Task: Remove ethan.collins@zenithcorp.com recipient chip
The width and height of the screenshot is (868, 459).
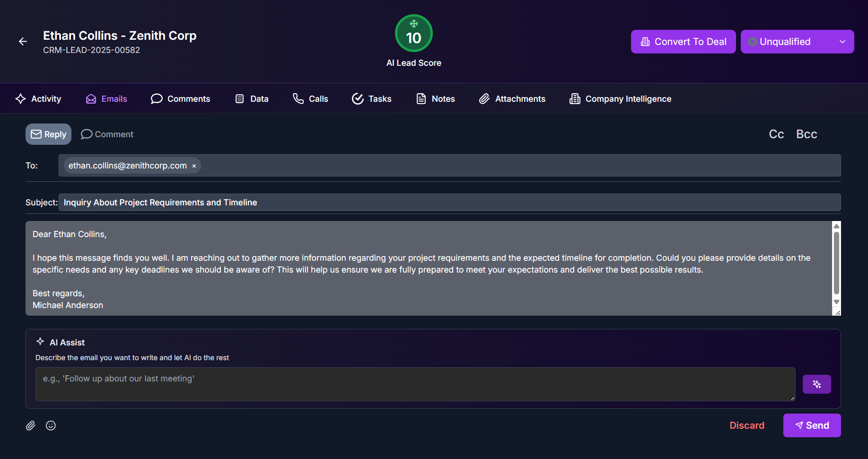Action: pyautogui.click(x=194, y=166)
